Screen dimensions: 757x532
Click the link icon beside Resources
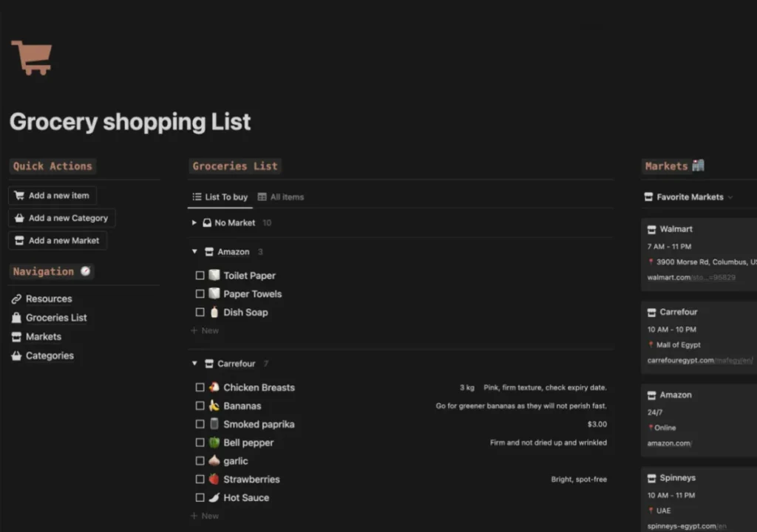coord(16,299)
